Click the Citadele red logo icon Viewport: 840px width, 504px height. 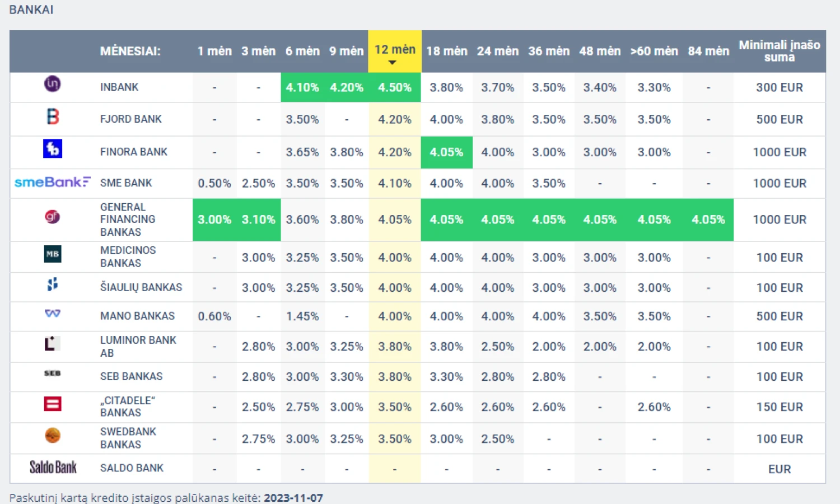point(53,404)
